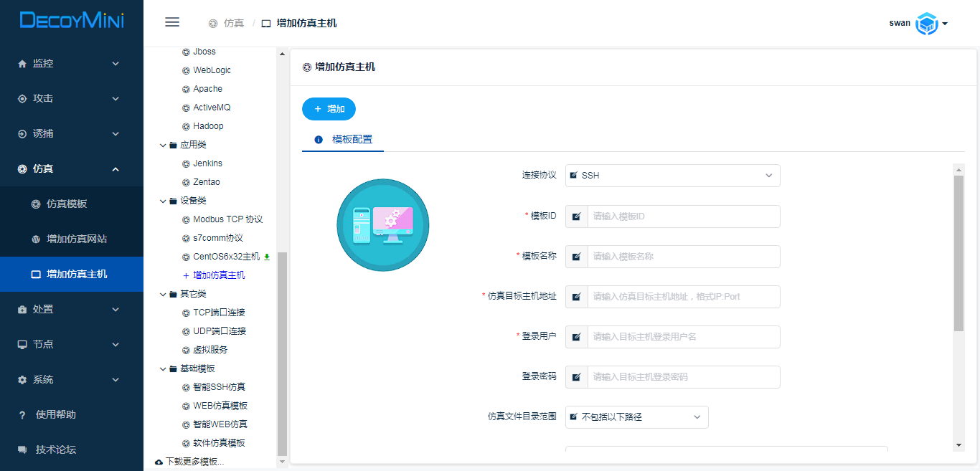Click the hamburger menu collapse icon

click(x=172, y=22)
